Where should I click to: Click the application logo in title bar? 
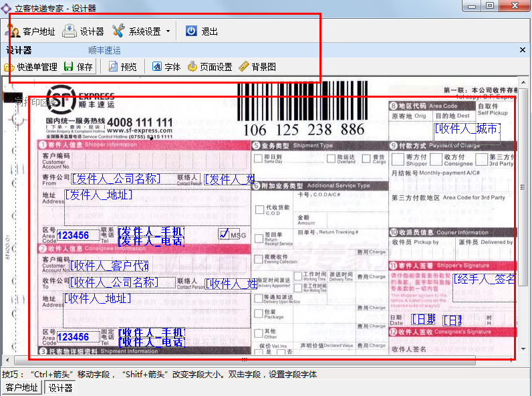tap(6, 8)
